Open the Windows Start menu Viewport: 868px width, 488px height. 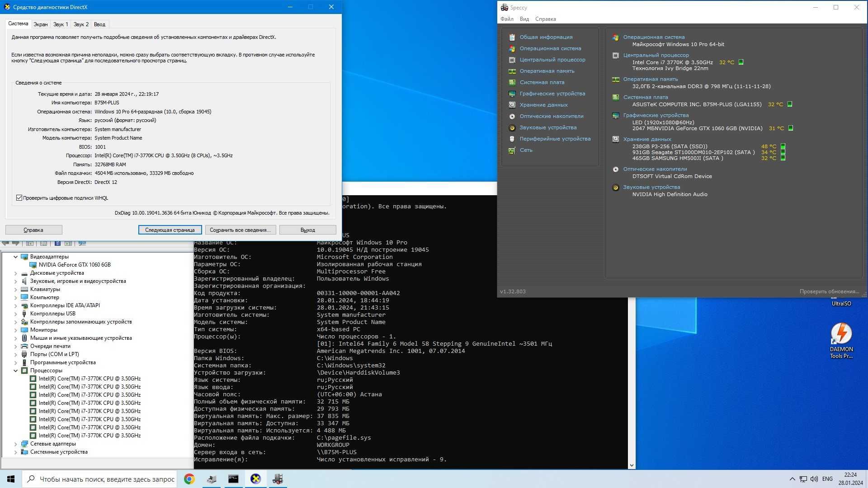pos(11,479)
